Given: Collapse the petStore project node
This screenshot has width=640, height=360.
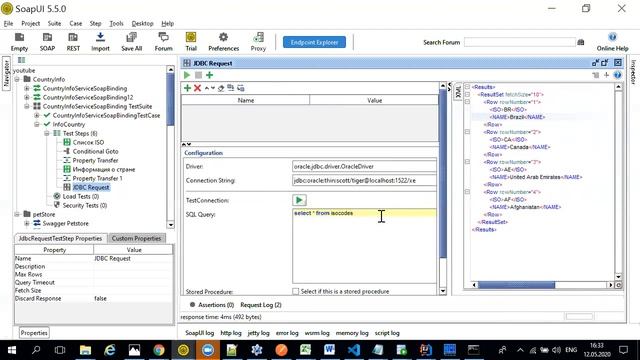Looking at the screenshot, I should pyautogui.click(x=17, y=214).
